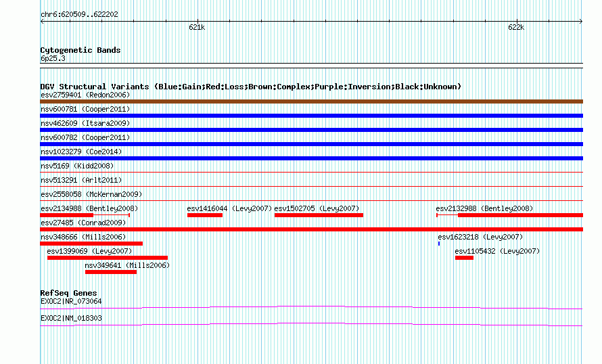
Task: Open the DGV Structural Variants track title
Action: (x=251, y=87)
